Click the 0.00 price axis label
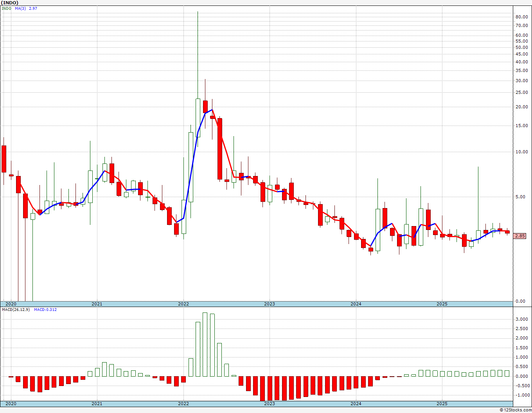This screenshot has height=413, width=532. point(521,301)
